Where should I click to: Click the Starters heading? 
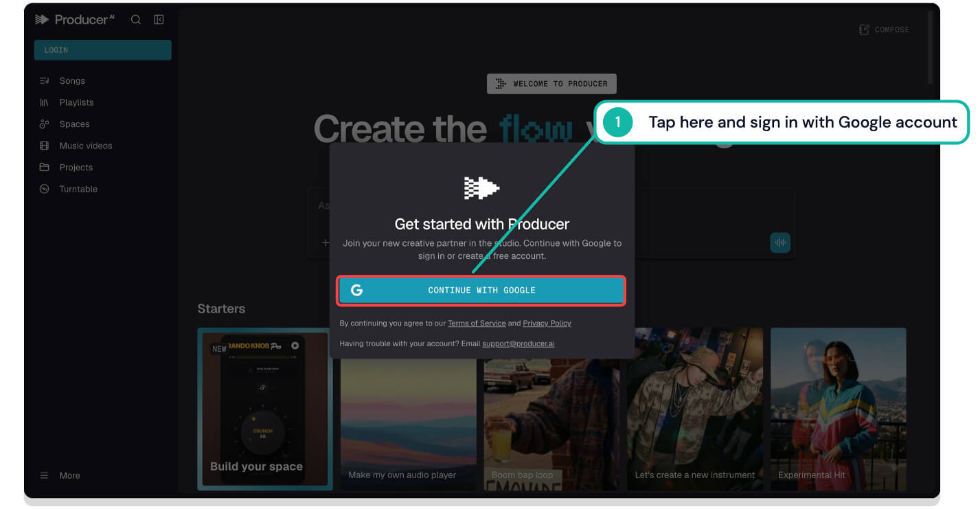pos(221,308)
